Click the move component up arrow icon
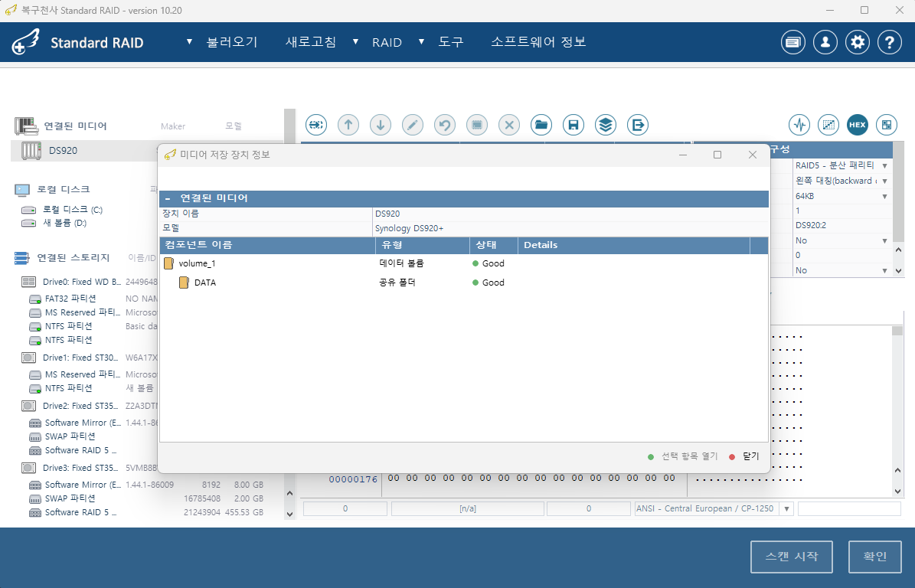 pyautogui.click(x=348, y=125)
